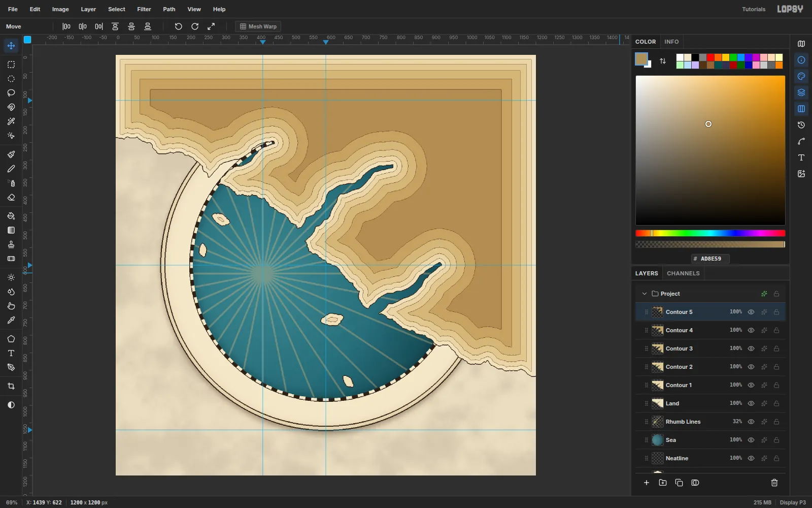
Task: Open the History panel from sidebar
Action: (801, 125)
